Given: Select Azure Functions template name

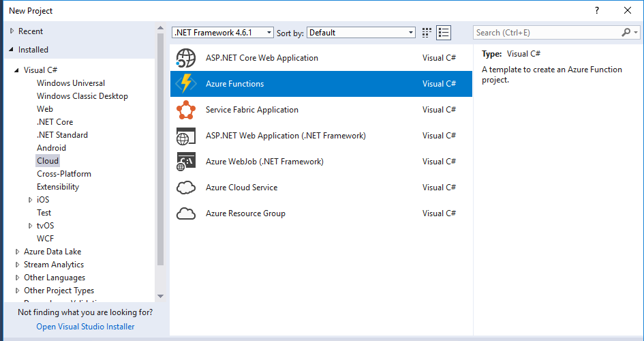Looking at the screenshot, I should click(x=234, y=84).
